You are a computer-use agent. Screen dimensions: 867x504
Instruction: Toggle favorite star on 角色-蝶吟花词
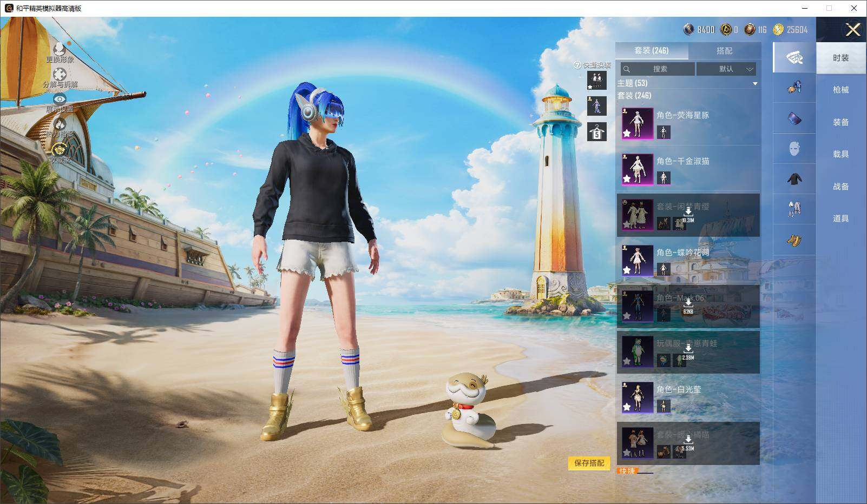pos(627,270)
